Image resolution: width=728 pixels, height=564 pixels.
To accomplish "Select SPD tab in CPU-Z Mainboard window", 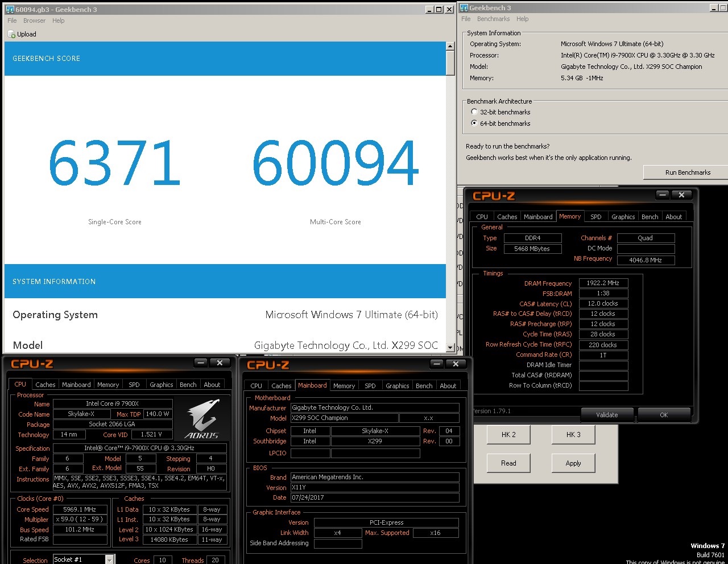I will coord(370,386).
